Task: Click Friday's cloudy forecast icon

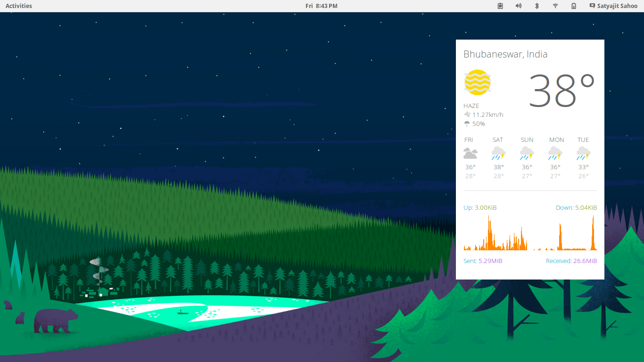Action: (470, 153)
